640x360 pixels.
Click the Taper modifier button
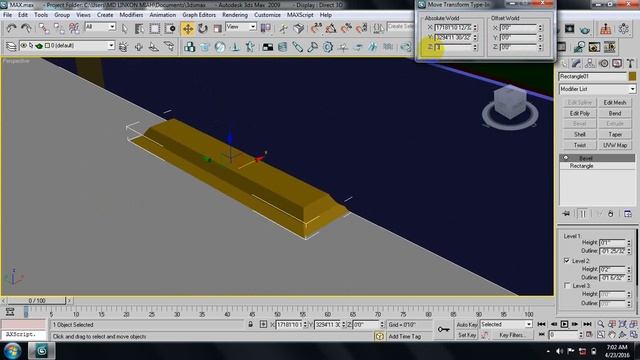pos(615,134)
